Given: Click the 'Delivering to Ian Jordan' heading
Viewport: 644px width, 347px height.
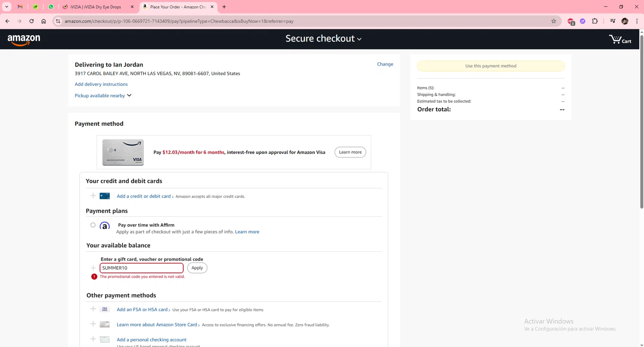Looking at the screenshot, I should [x=109, y=65].
